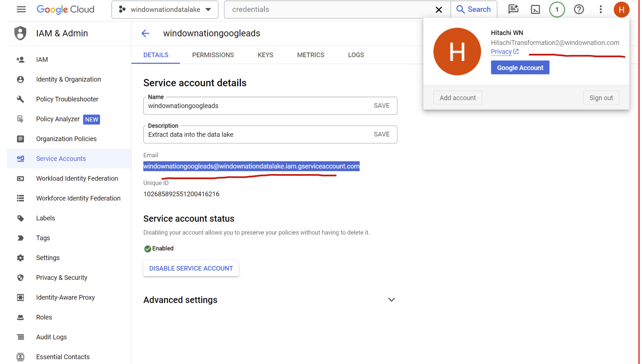
Task: Switch to the METRICS tab
Action: tap(311, 55)
